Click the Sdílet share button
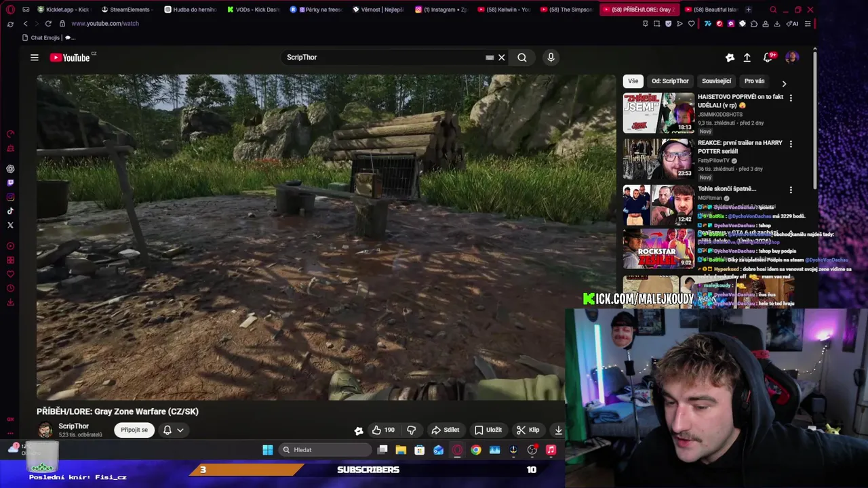The width and height of the screenshot is (868, 488). 446,430
